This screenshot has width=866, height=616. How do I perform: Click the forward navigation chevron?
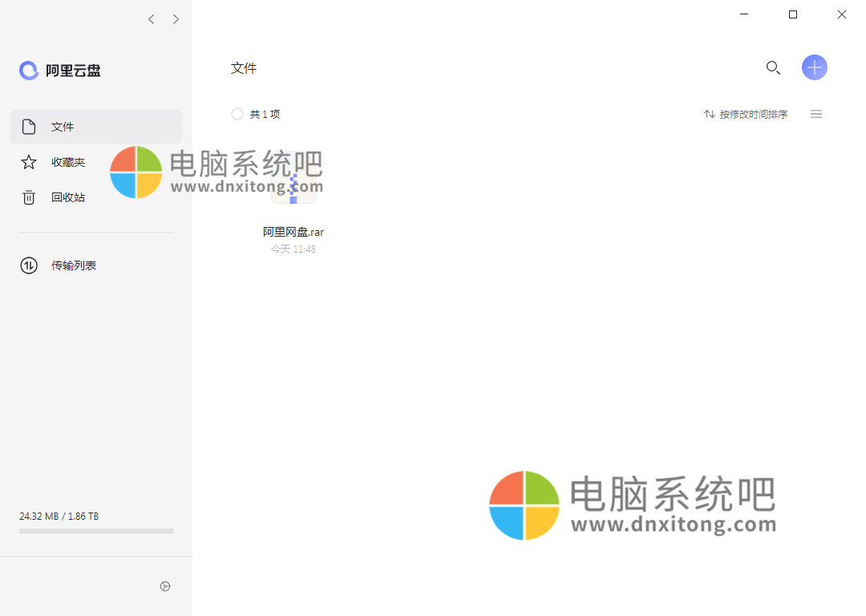coord(176,18)
